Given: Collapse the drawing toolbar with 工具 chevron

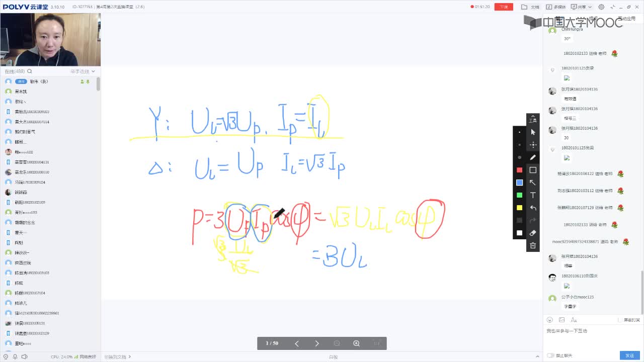Looking at the screenshot, I should click(x=533, y=119).
